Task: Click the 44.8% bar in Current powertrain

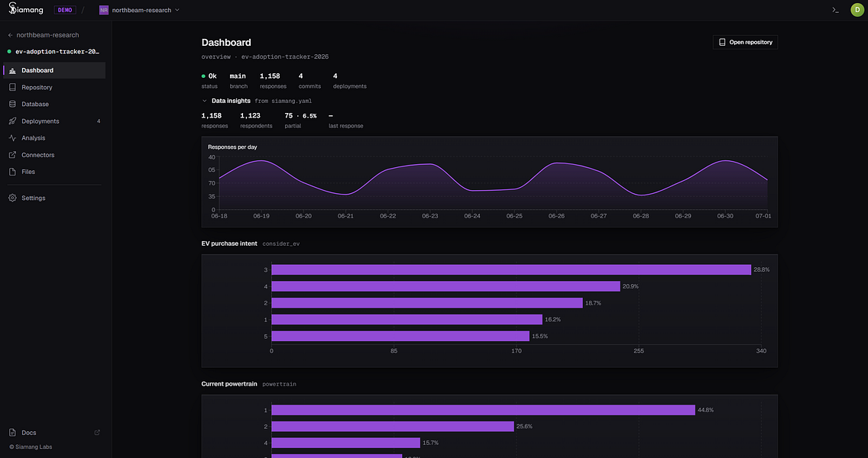Action: pos(483,410)
